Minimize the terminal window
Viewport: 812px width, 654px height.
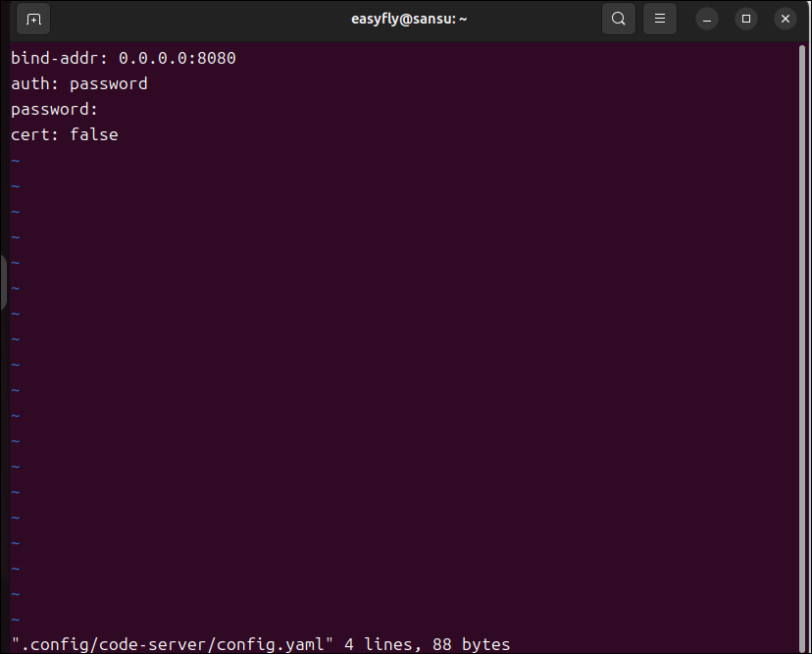pyautogui.click(x=707, y=20)
